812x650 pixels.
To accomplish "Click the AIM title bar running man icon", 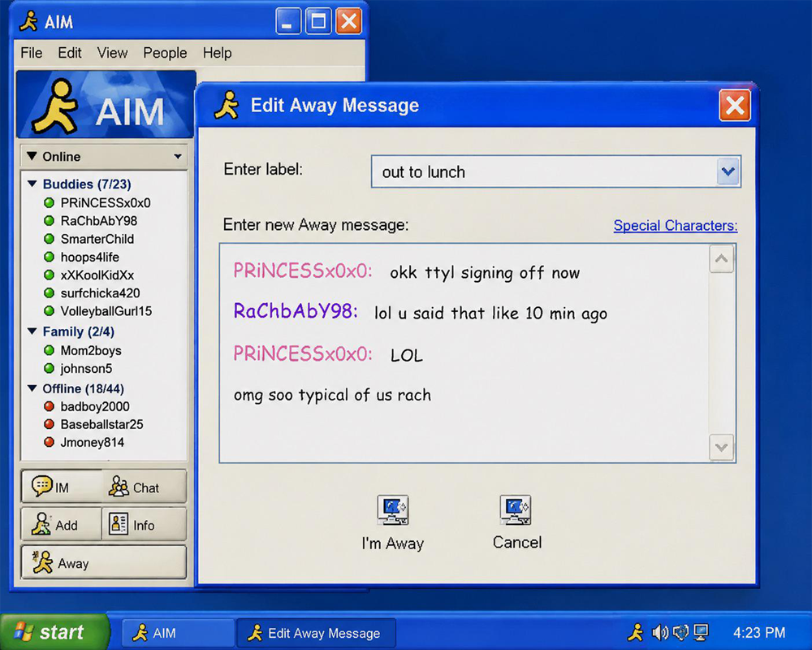I will [x=29, y=21].
